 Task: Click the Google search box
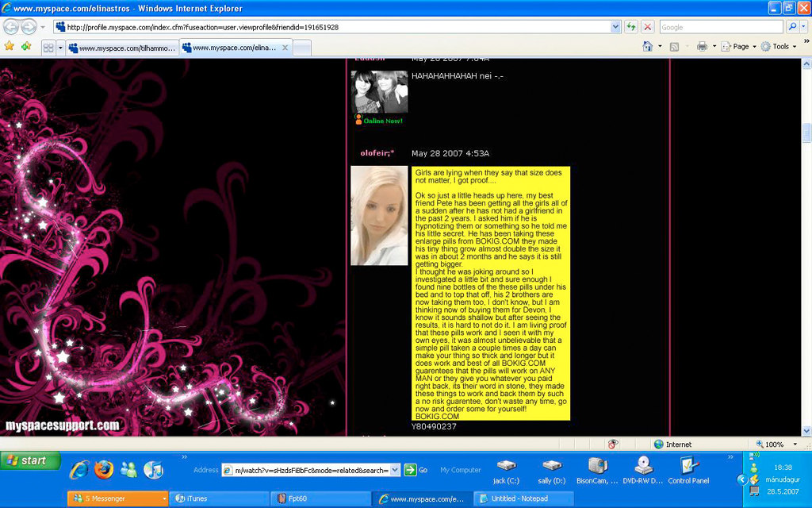point(721,27)
